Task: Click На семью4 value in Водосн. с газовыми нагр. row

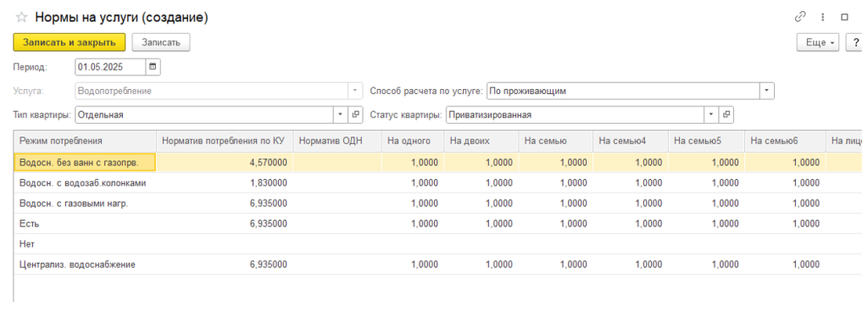Action: pyautogui.click(x=631, y=204)
